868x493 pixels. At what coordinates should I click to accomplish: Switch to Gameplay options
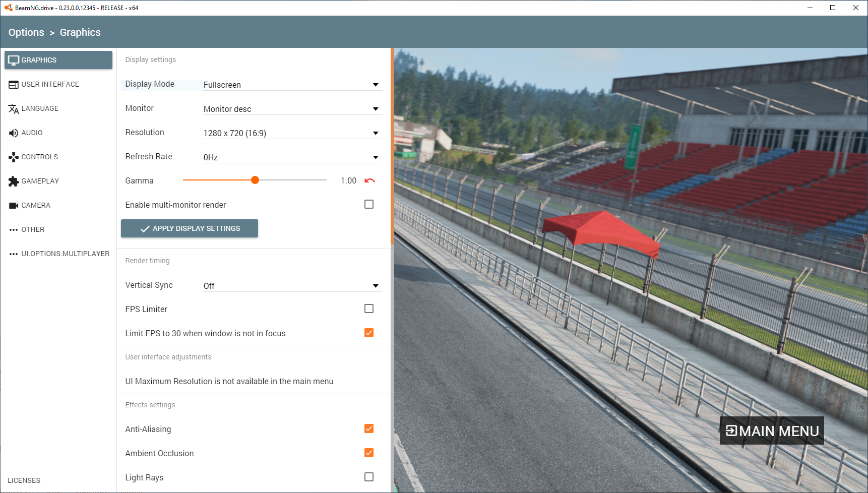click(x=58, y=181)
